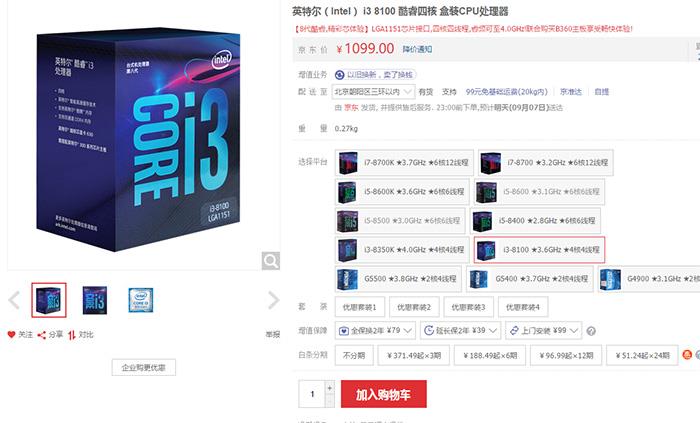700x423 pixels.
Task: Choose the first discount bundle option
Action: [359, 307]
